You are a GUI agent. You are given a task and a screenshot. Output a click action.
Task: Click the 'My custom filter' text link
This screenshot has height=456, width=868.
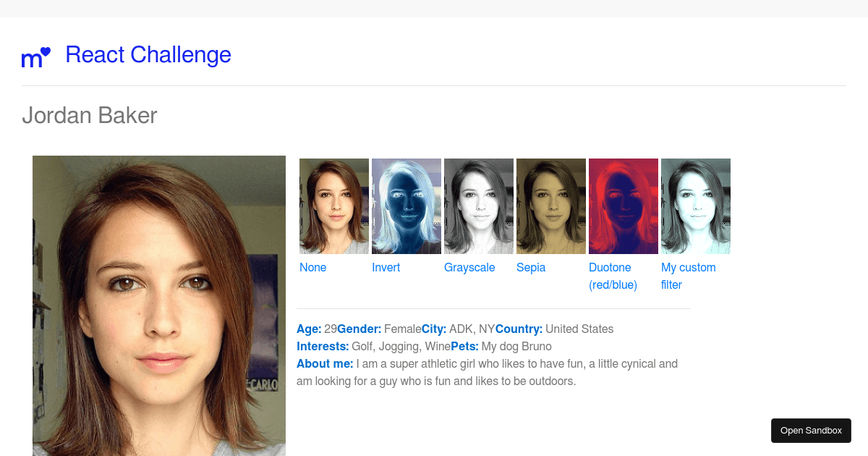[x=688, y=276]
